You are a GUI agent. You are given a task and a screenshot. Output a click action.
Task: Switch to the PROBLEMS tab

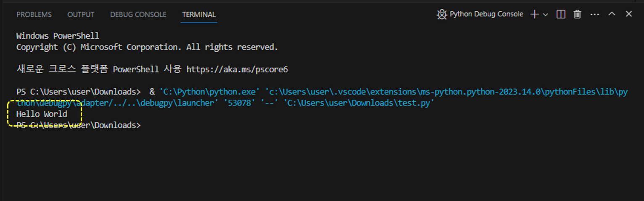pyautogui.click(x=34, y=15)
